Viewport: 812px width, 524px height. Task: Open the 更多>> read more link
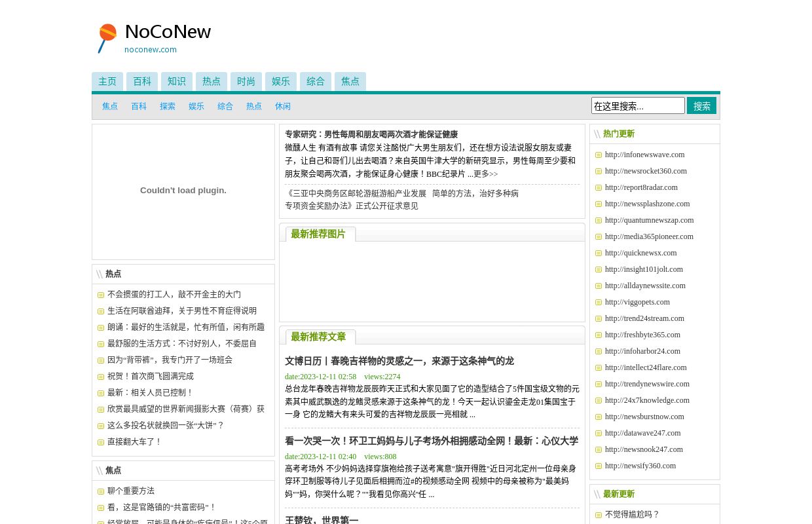click(x=485, y=174)
